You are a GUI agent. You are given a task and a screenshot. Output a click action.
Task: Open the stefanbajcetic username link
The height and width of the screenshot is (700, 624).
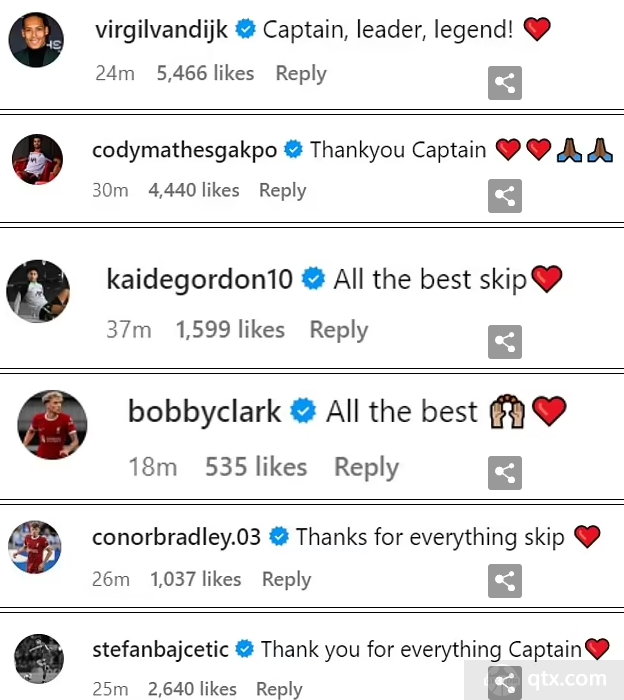coord(161,650)
